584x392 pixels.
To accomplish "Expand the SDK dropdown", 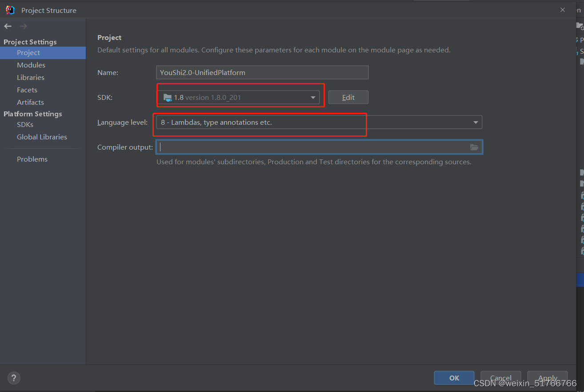I will click(313, 97).
